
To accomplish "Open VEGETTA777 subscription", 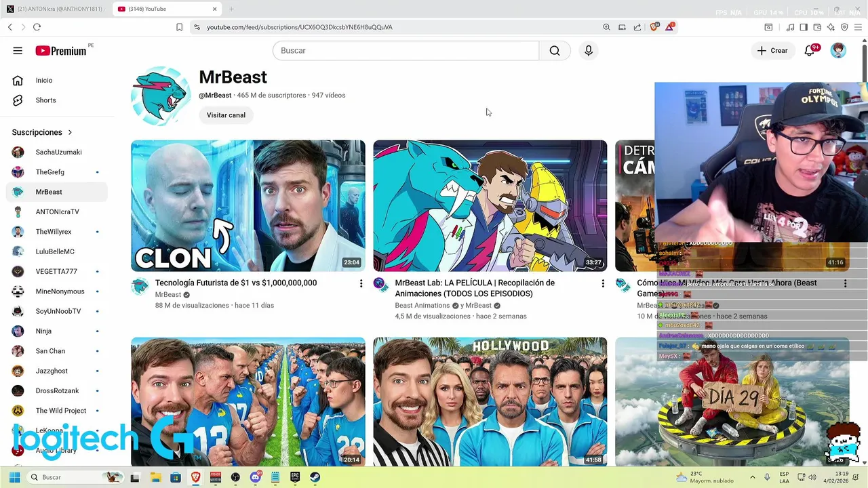I will point(56,271).
